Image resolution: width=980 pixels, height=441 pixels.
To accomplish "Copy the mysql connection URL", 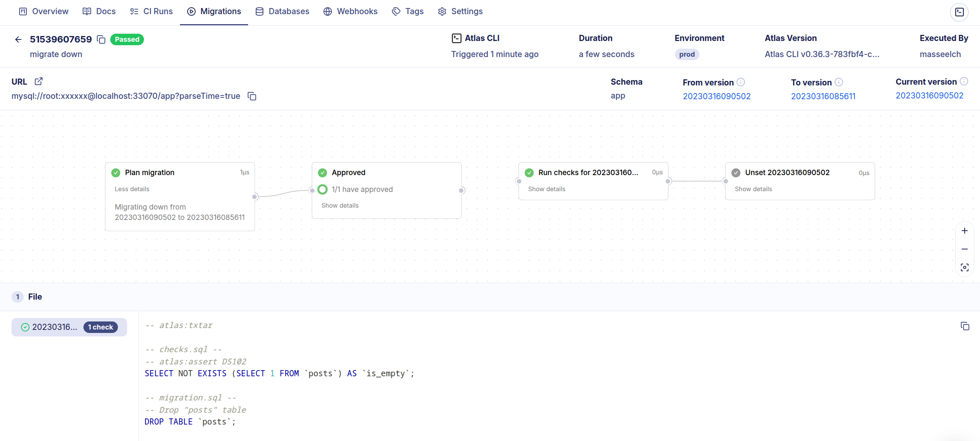I will pos(252,96).
